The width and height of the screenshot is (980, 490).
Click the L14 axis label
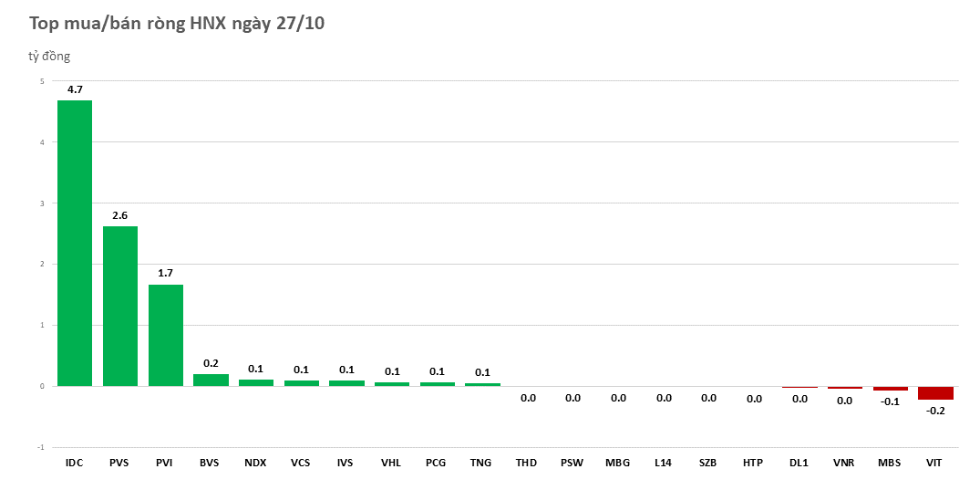(x=663, y=463)
